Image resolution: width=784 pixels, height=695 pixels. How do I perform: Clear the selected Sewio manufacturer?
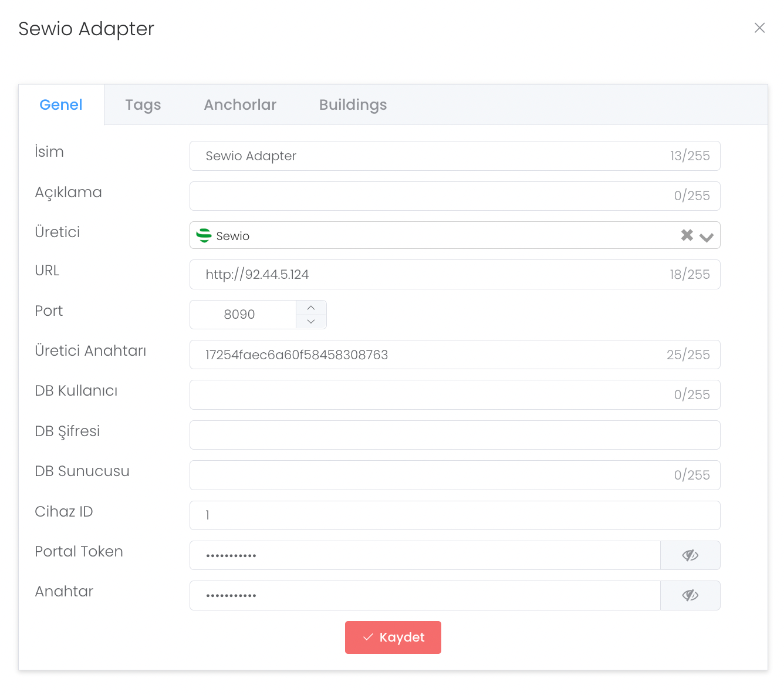tap(687, 235)
